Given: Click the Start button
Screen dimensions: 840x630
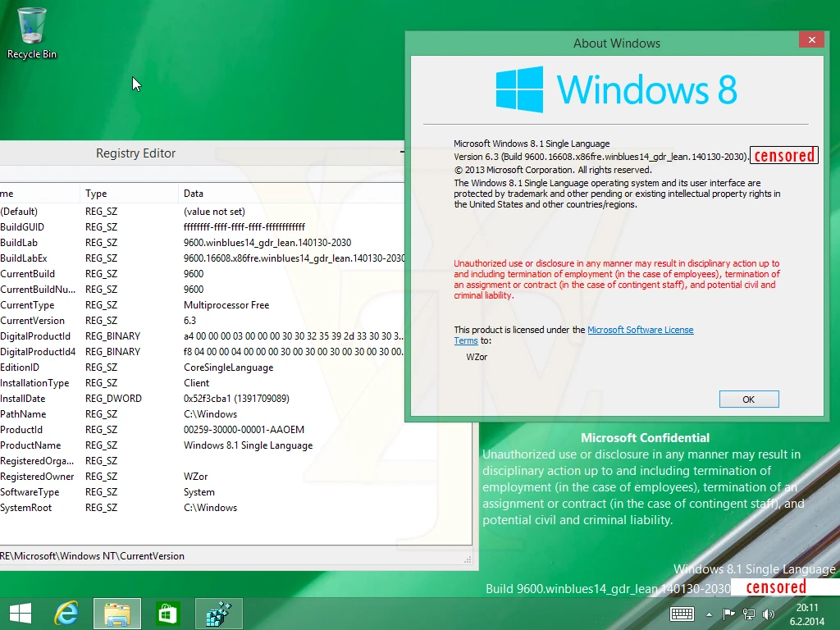Looking at the screenshot, I should tap(19, 614).
